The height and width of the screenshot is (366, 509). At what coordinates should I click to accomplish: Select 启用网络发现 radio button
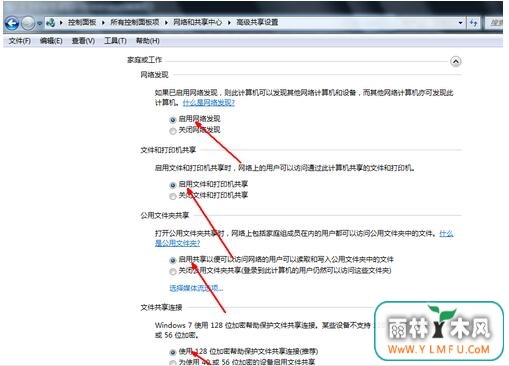pyautogui.click(x=173, y=119)
